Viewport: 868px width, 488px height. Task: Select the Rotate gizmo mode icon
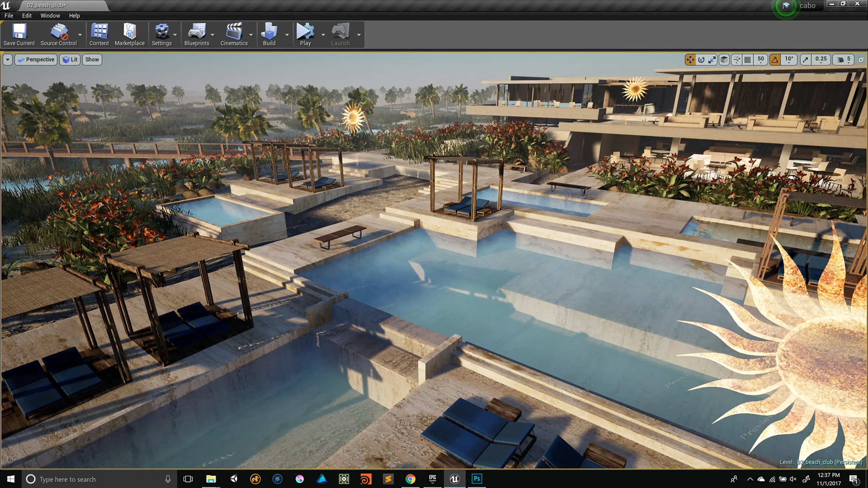[701, 60]
